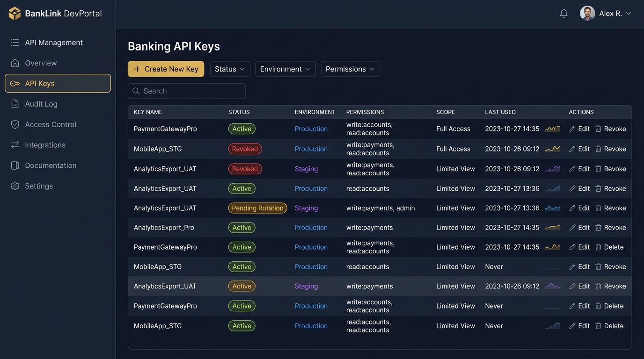Image resolution: width=644 pixels, height=359 pixels.
Task: Click the PERMISSIONS column header
Action: [365, 112]
